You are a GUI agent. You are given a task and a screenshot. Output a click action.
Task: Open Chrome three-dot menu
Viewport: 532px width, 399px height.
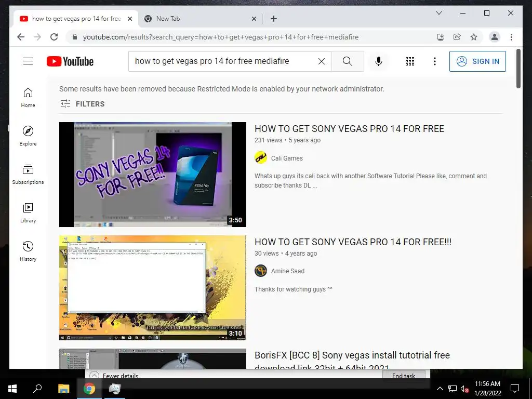(x=511, y=37)
